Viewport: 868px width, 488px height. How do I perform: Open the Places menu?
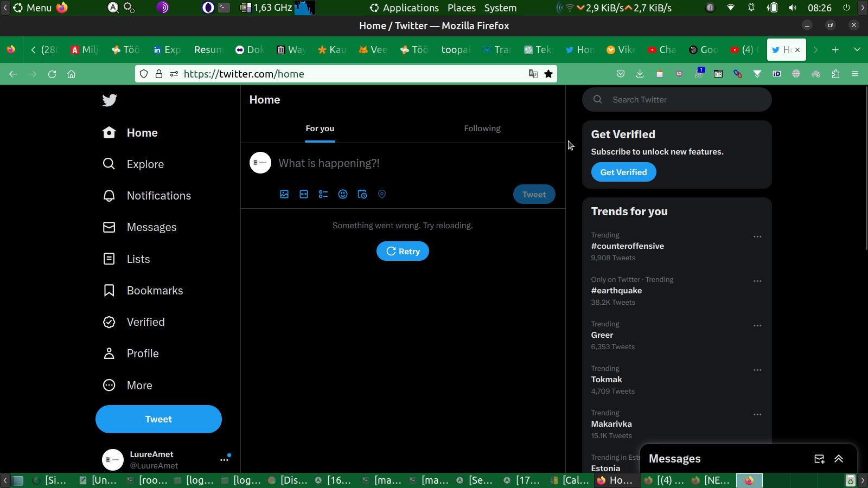(x=462, y=8)
